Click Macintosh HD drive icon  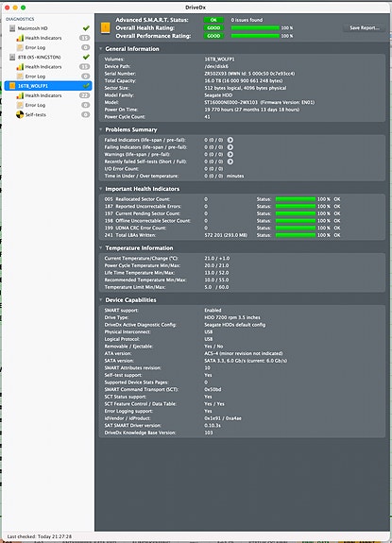(x=12, y=28)
